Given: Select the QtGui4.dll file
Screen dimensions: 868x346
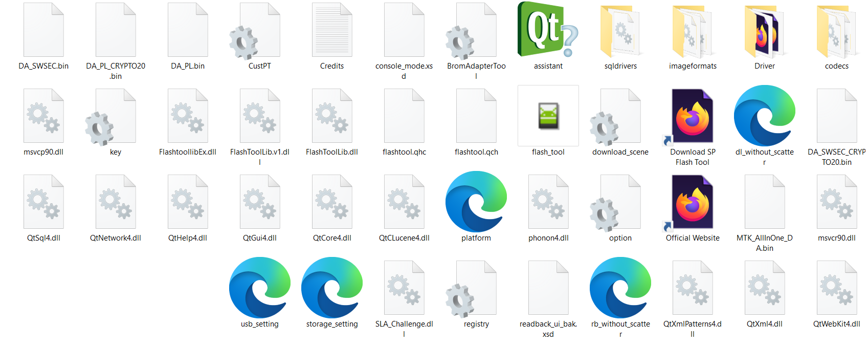Looking at the screenshot, I should coord(260,202).
